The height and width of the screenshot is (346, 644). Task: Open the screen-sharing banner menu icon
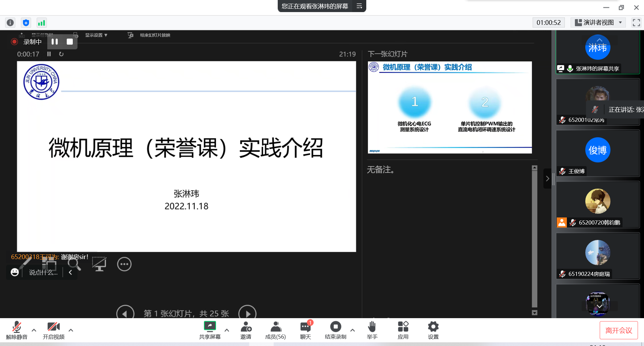pyautogui.click(x=359, y=6)
